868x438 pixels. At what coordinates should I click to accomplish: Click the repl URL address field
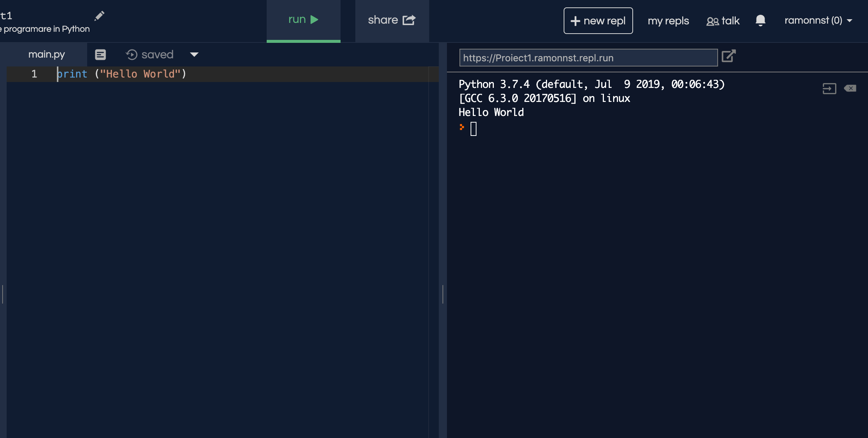pyautogui.click(x=588, y=58)
